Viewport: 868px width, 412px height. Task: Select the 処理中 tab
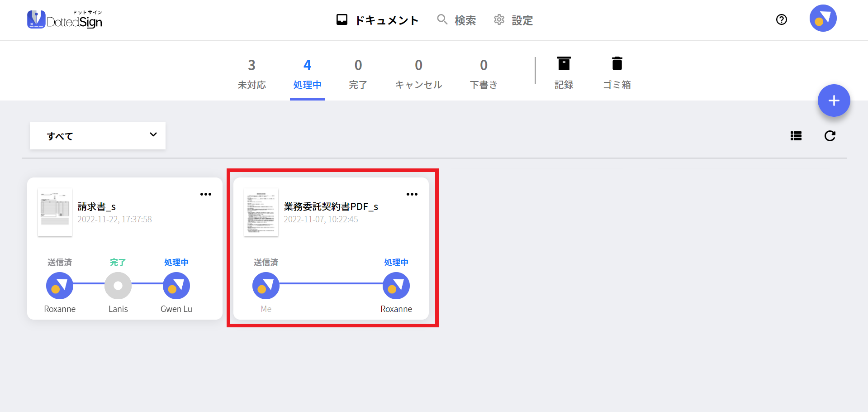308,74
